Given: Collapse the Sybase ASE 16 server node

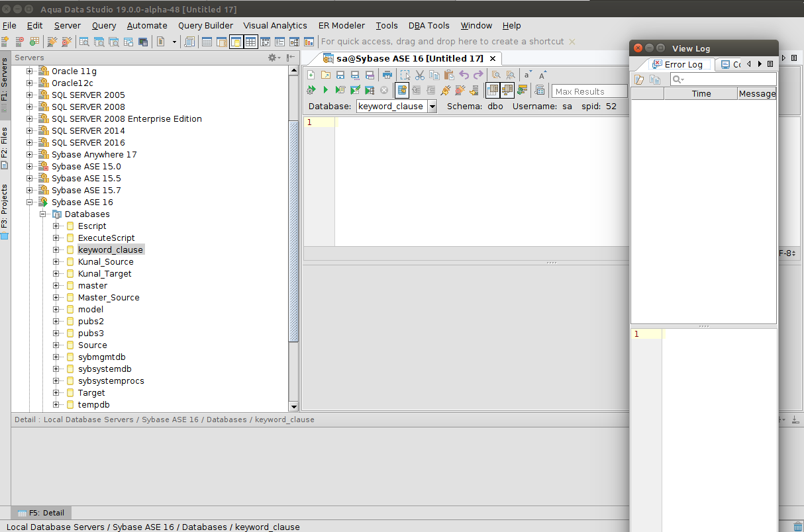Looking at the screenshot, I should click(x=29, y=202).
